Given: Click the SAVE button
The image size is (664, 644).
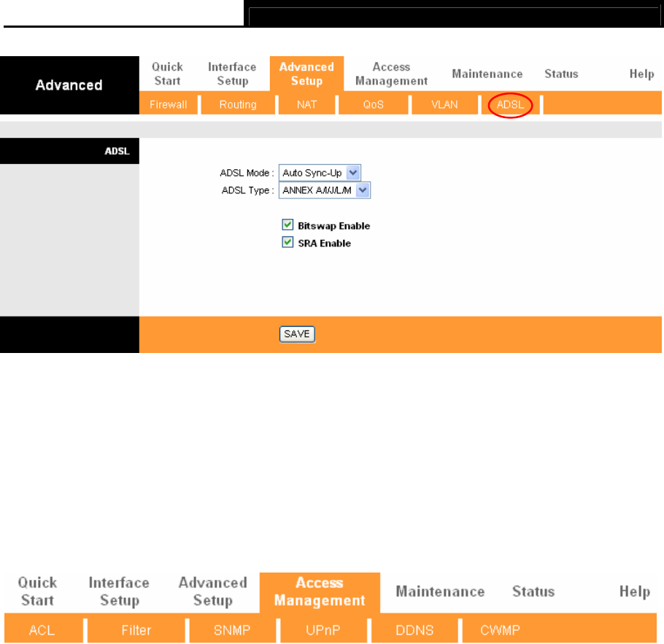Looking at the screenshot, I should coord(297,334).
